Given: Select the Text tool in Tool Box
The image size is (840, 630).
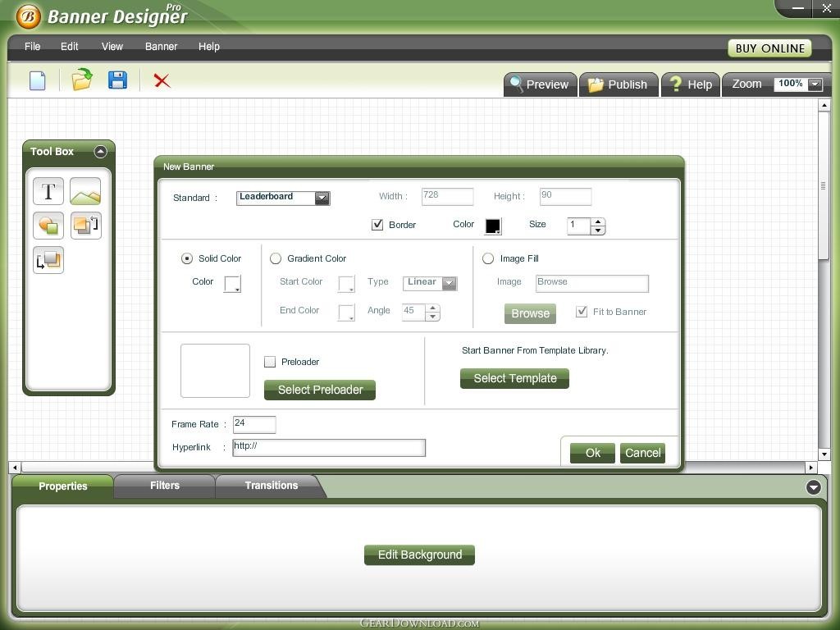Looking at the screenshot, I should (x=48, y=191).
